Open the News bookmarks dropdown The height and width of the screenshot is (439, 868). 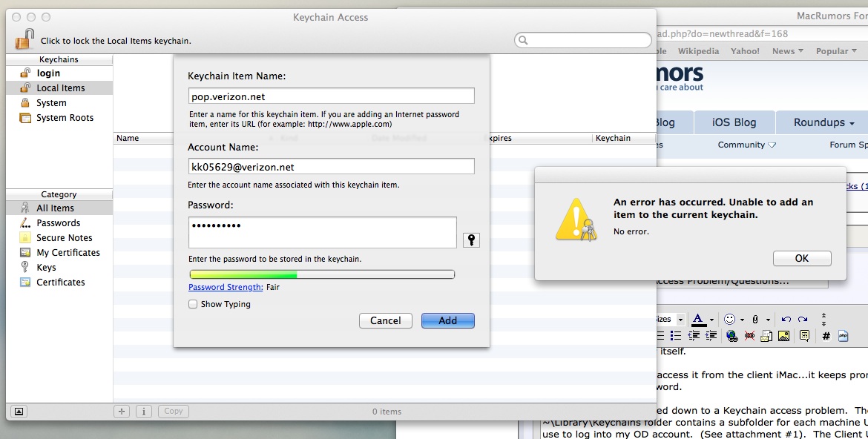tap(788, 51)
